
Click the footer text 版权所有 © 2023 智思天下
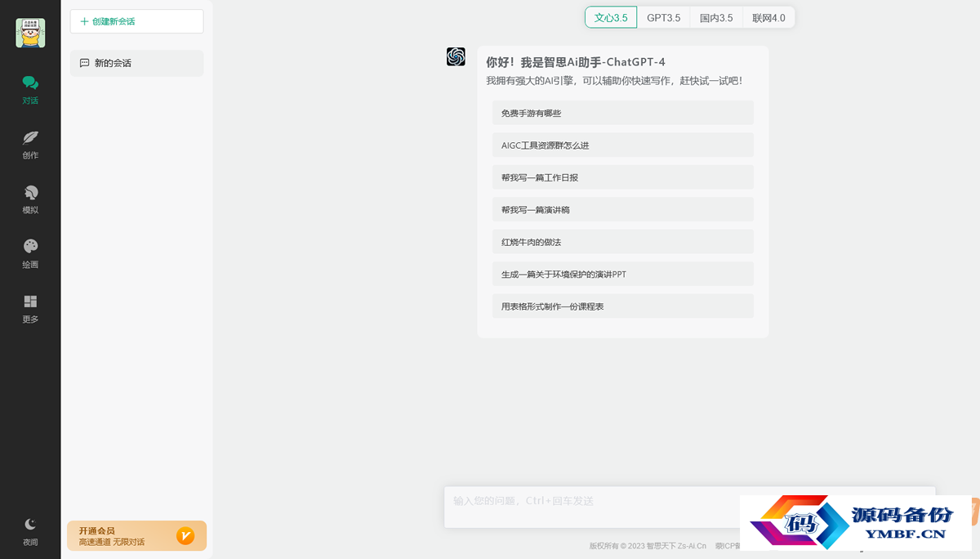648,546
